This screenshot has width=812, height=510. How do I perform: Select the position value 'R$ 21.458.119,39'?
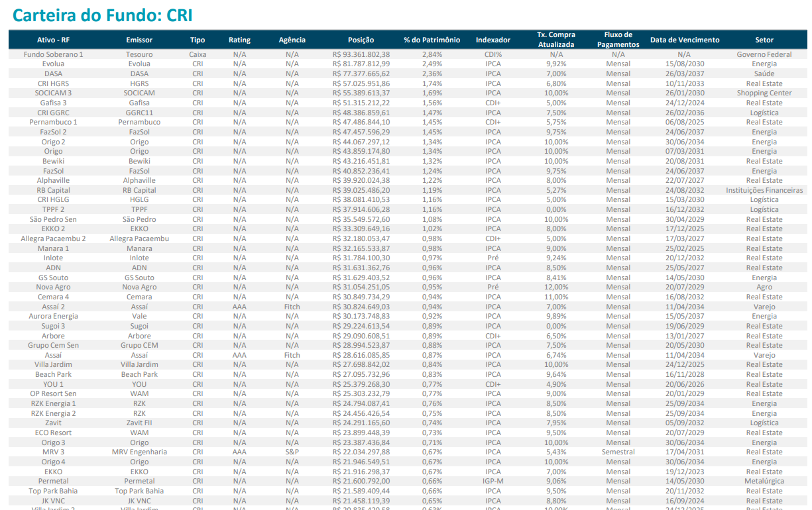pos(361,500)
